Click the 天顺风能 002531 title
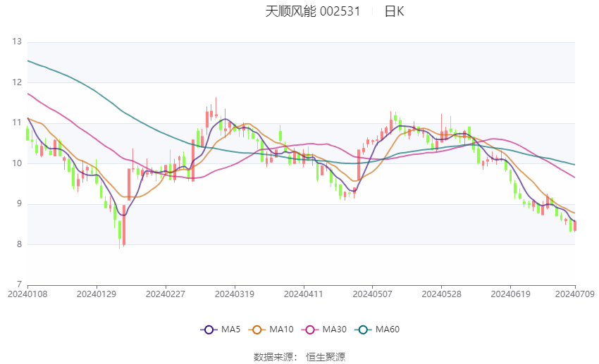This screenshot has height=364, width=599. [312, 11]
